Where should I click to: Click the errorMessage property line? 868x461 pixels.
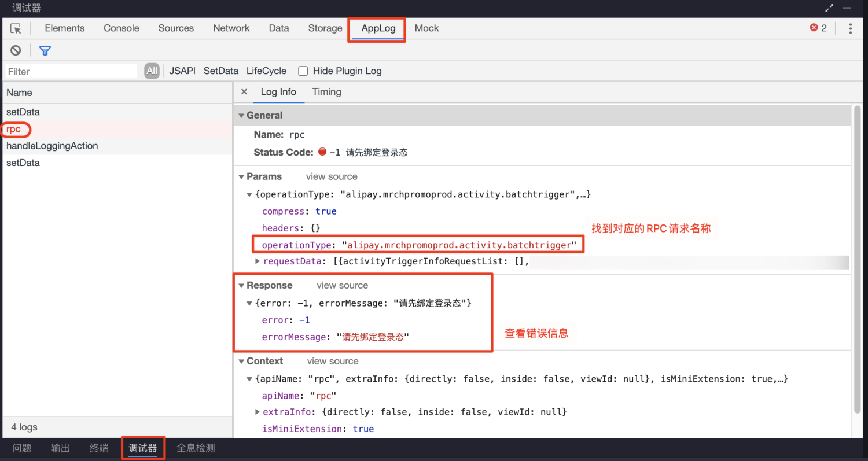coord(336,337)
